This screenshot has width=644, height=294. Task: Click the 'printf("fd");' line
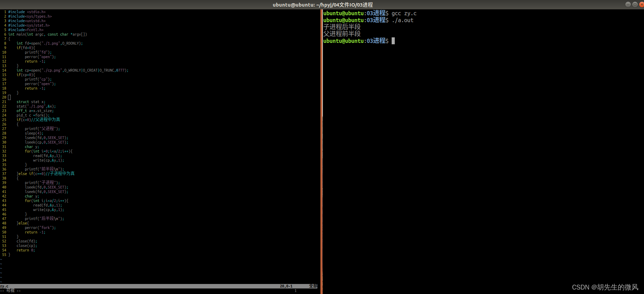[x=38, y=52]
